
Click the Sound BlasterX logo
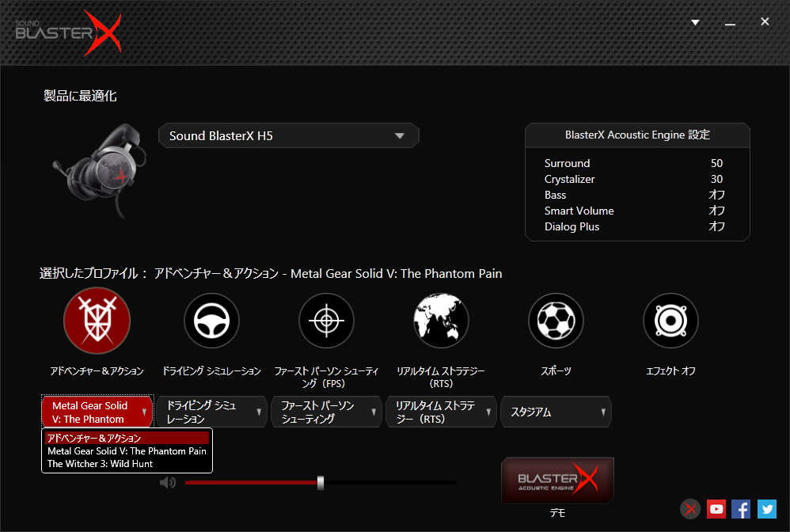[x=69, y=32]
